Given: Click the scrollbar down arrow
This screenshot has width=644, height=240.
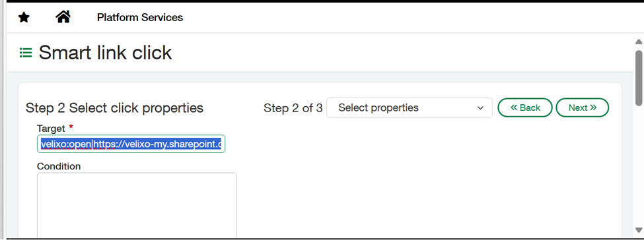Looking at the screenshot, I should pos(638,229).
